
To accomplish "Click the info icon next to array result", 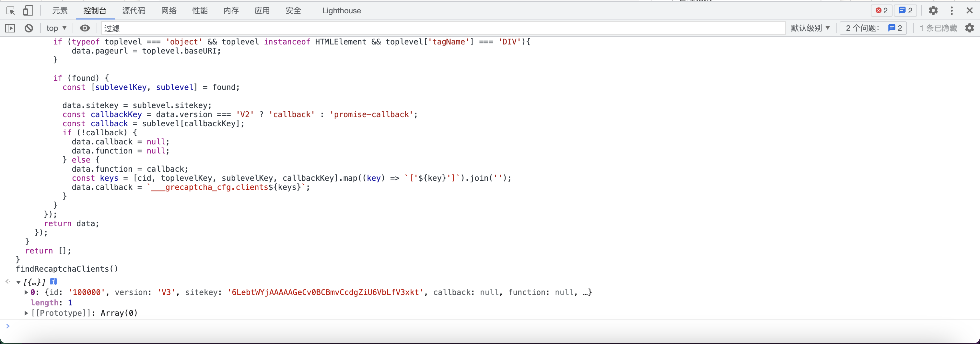I will (x=54, y=281).
